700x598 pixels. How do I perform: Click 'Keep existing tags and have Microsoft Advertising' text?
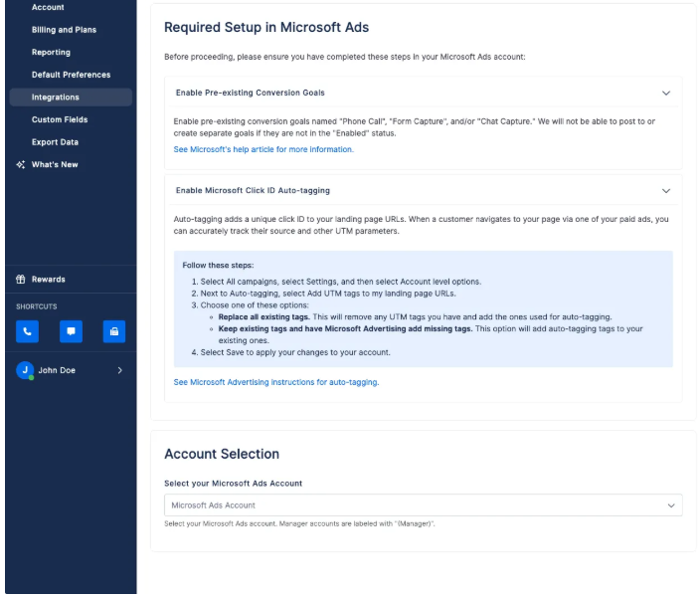point(345,328)
